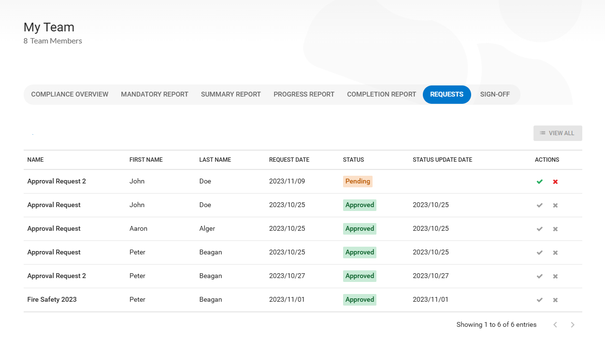This screenshot has height=364, width=605.
Task: Sort table by Request Date column header
Action: pyautogui.click(x=289, y=160)
